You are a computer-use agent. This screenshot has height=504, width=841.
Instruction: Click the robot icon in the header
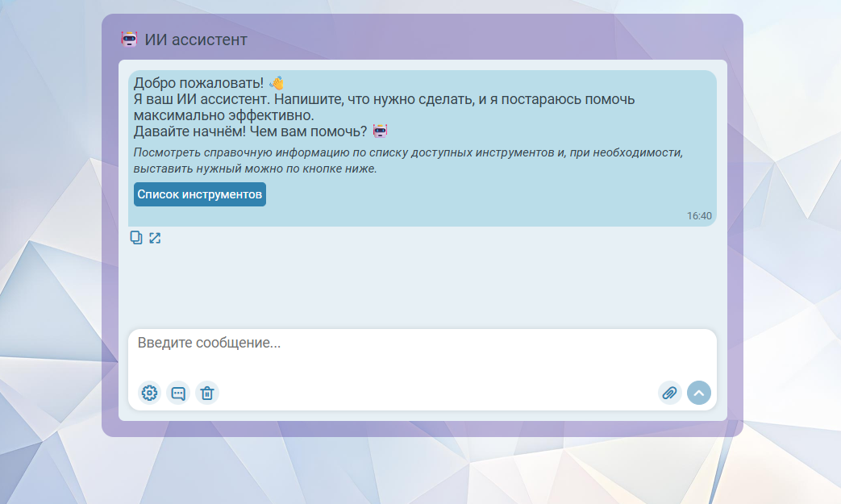[x=129, y=39]
